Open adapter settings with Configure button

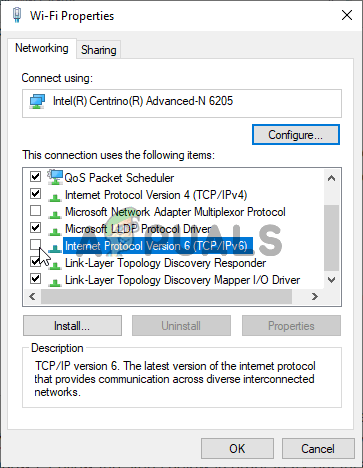(x=296, y=135)
